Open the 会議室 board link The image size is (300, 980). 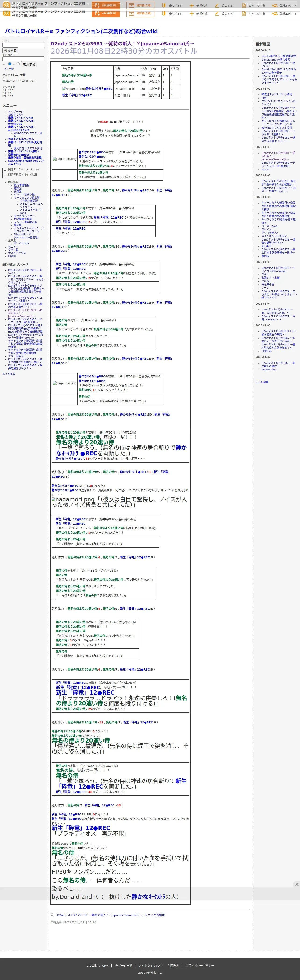tap(18, 191)
